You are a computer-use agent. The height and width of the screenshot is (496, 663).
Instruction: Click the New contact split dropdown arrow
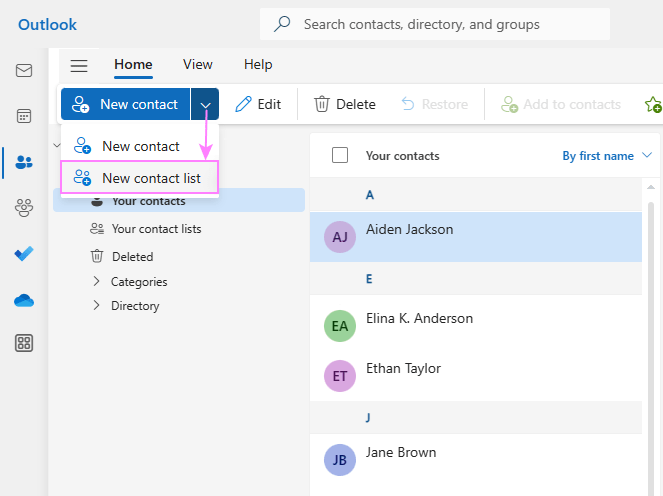click(205, 104)
